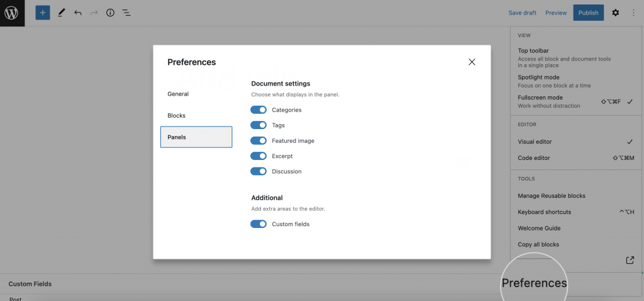This screenshot has height=301, width=644.
Task: Open the List View icon
Action: coord(126,13)
